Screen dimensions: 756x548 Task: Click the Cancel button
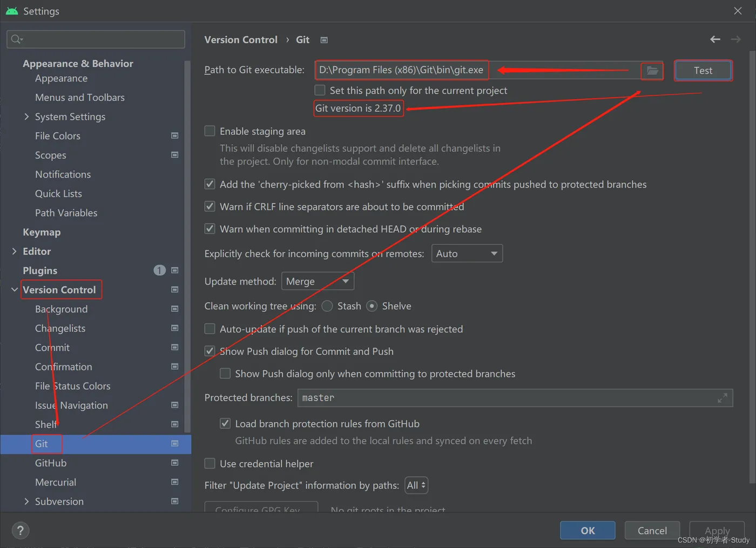point(652,531)
